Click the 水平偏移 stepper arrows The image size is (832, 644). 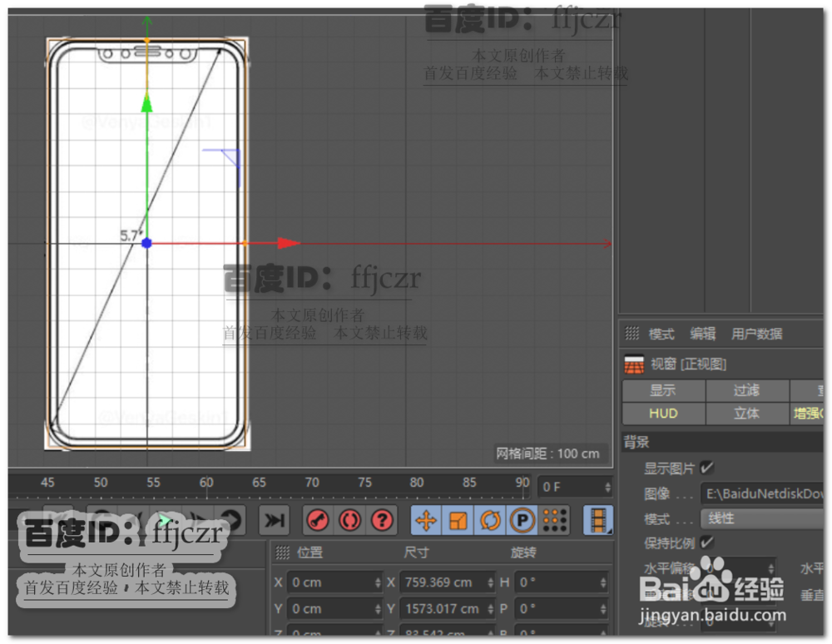(x=770, y=568)
